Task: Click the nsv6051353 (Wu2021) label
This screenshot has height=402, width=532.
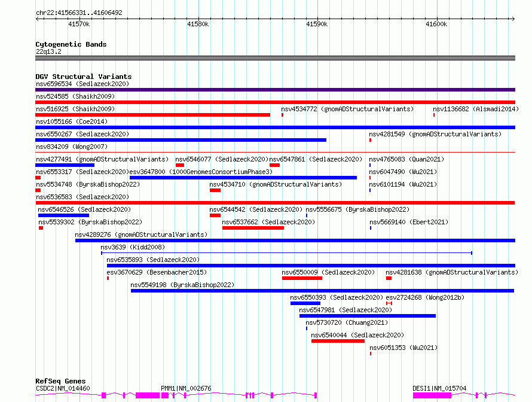Action: (403, 348)
